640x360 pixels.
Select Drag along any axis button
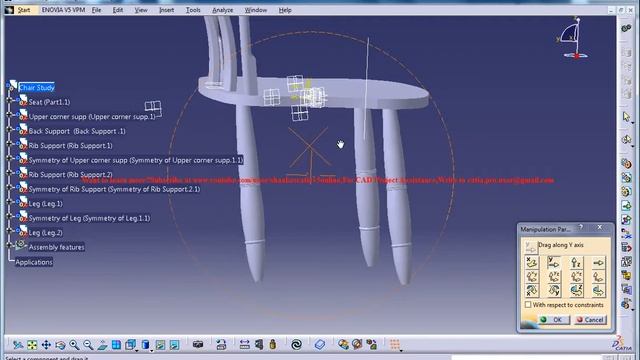(598, 262)
